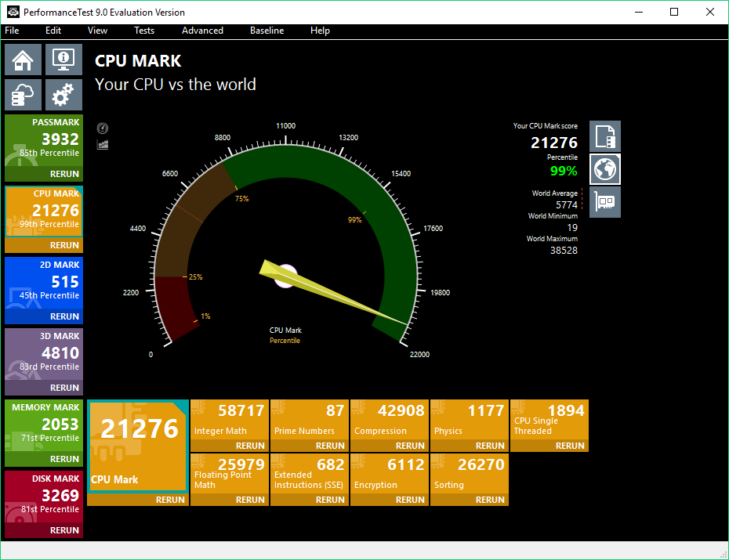Open the Advanced menu
729x560 pixels.
coord(202,31)
